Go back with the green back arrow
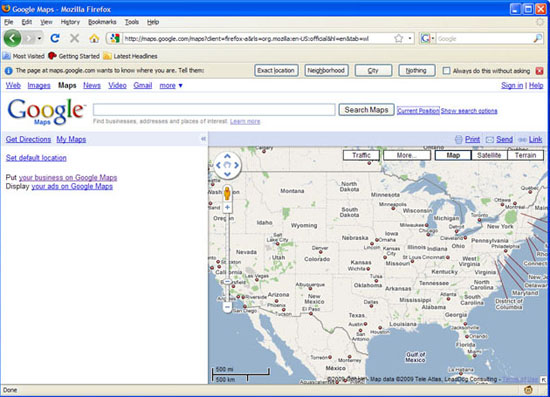The height and width of the screenshot is (397, 550). point(12,38)
